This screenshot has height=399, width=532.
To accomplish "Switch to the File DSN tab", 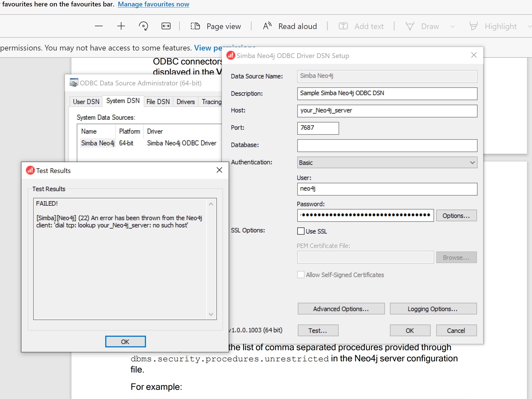I will pyautogui.click(x=158, y=102).
